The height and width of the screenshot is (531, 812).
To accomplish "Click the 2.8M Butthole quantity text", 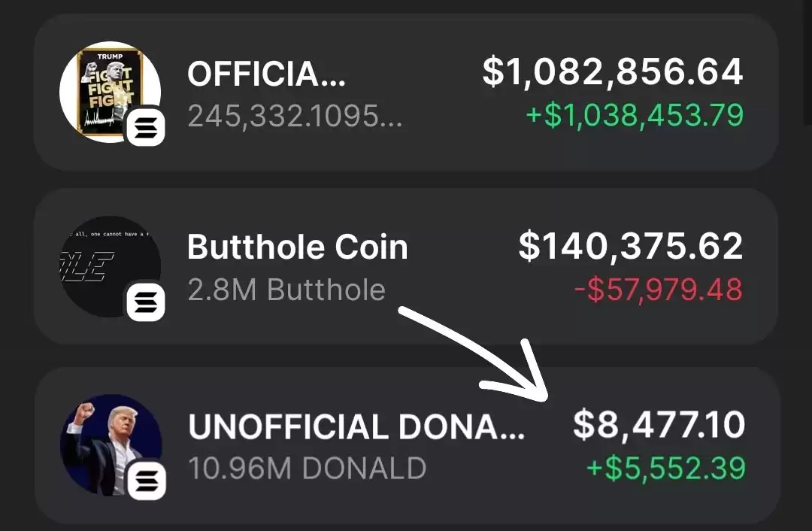I will pos(286,290).
